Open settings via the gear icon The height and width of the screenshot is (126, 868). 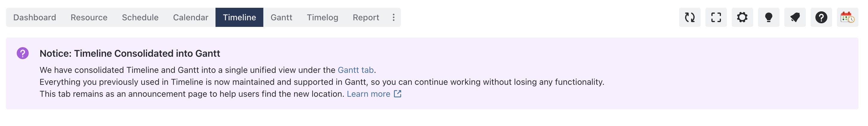(x=742, y=17)
